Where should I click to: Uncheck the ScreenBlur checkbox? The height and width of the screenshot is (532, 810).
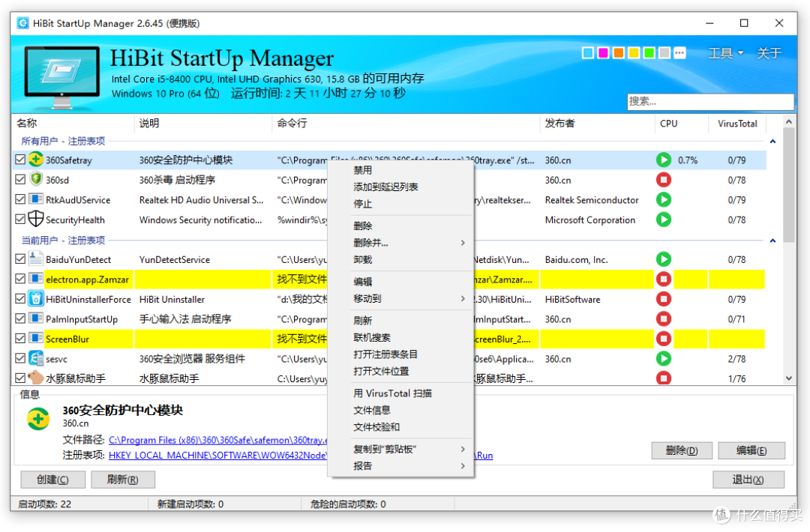click(x=20, y=339)
